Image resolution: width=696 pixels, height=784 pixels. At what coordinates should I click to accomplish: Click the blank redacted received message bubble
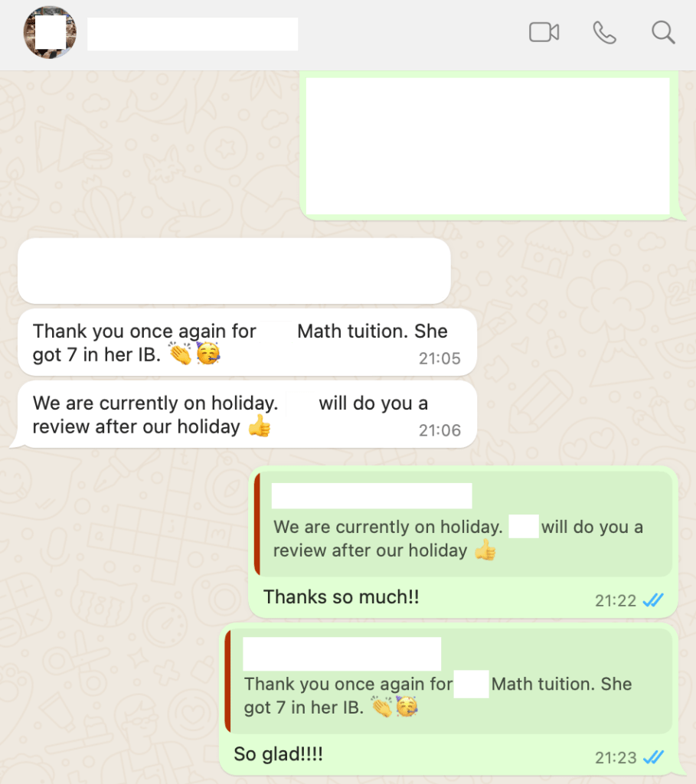(x=234, y=271)
